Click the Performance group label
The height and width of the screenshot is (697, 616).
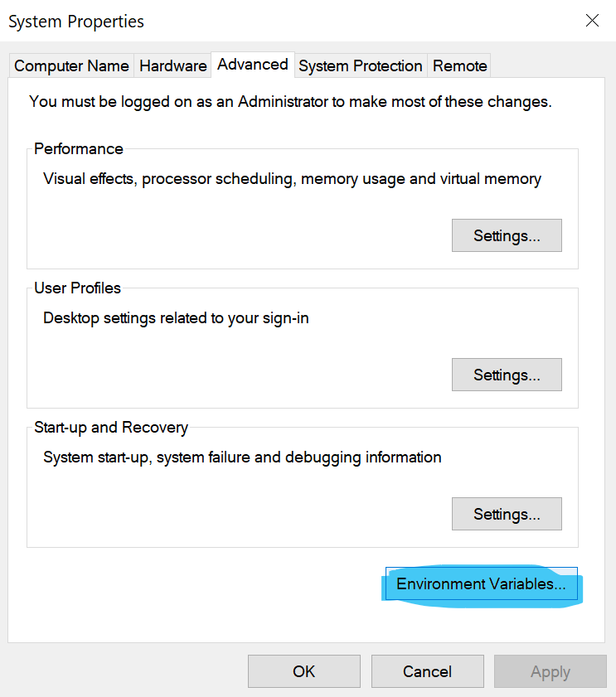click(x=79, y=149)
